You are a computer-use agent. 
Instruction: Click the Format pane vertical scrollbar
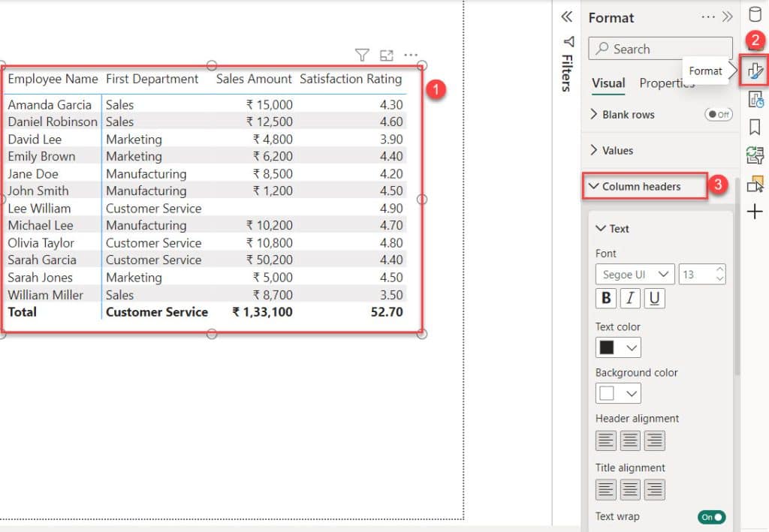(737, 277)
